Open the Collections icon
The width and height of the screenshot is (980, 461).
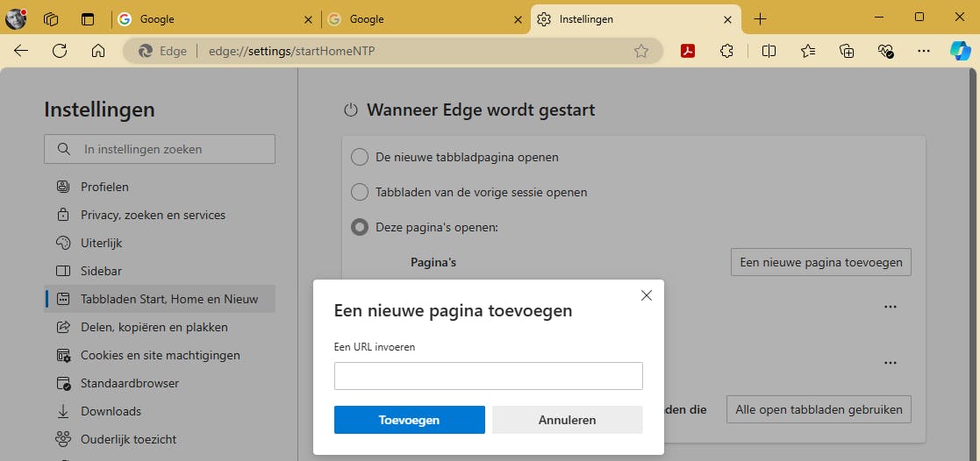point(847,51)
